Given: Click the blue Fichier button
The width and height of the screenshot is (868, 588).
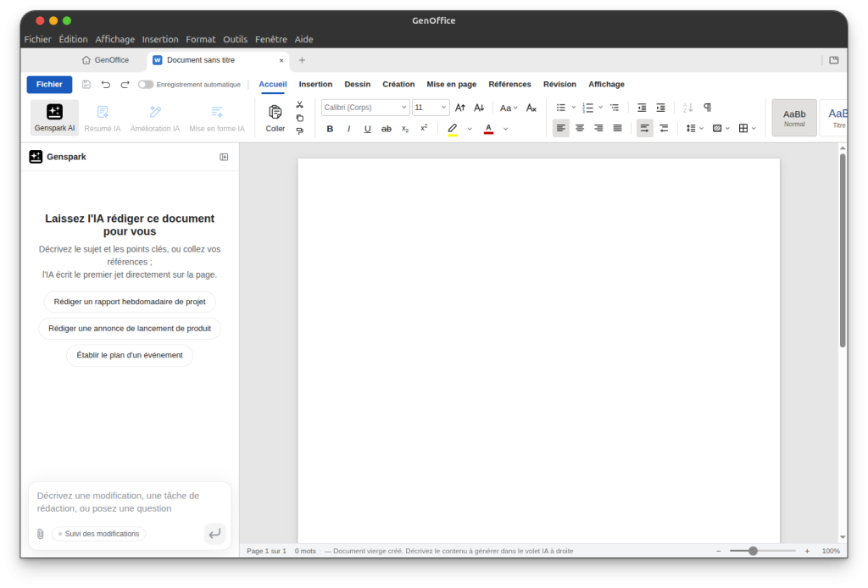Looking at the screenshot, I should (49, 85).
